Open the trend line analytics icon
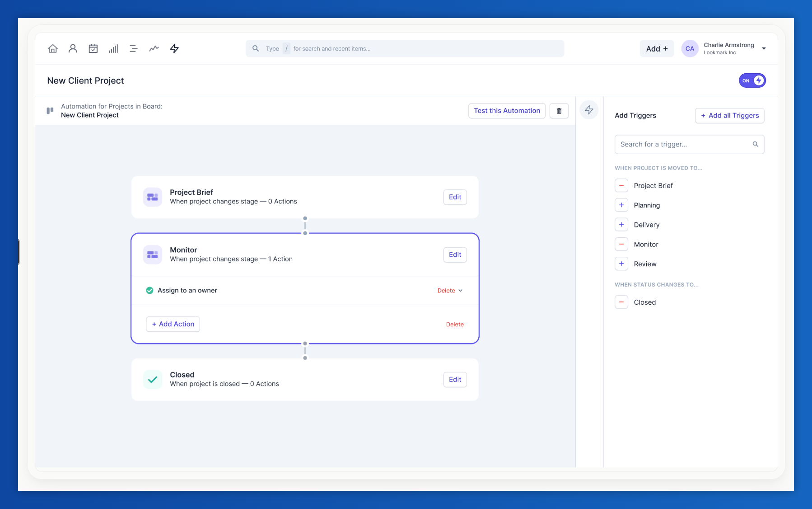Viewport: 812px width, 509px height. point(154,48)
